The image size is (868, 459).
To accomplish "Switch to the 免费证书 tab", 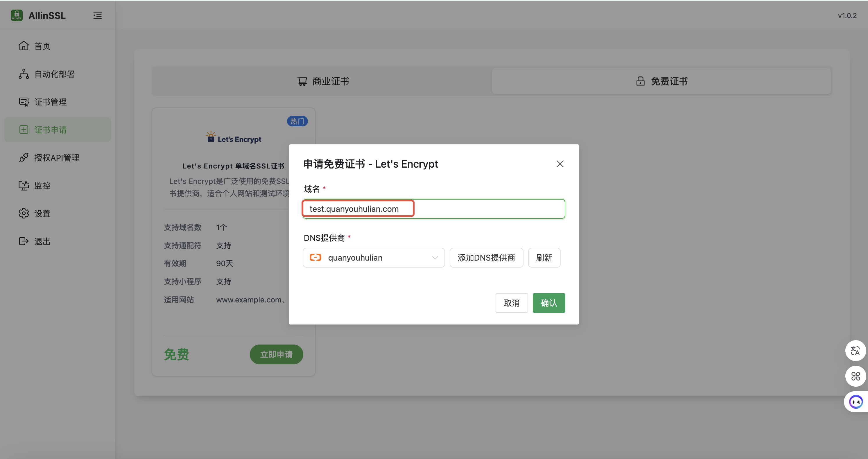I will click(661, 81).
